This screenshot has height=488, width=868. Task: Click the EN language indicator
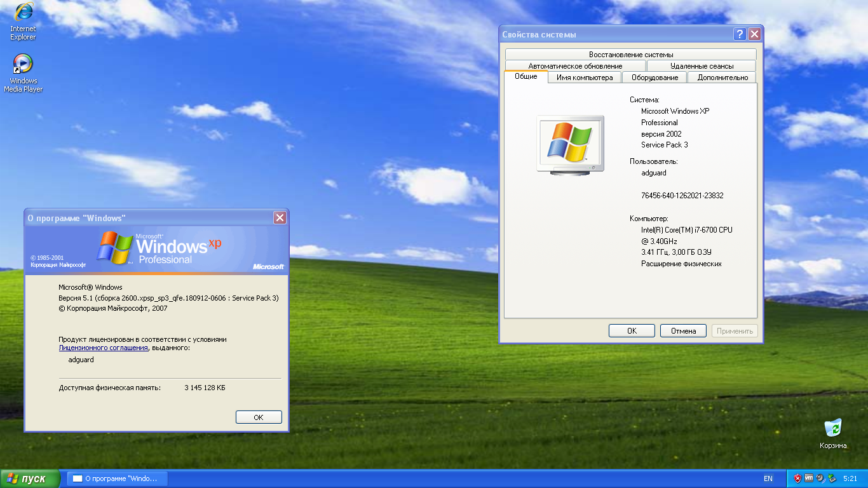point(768,478)
